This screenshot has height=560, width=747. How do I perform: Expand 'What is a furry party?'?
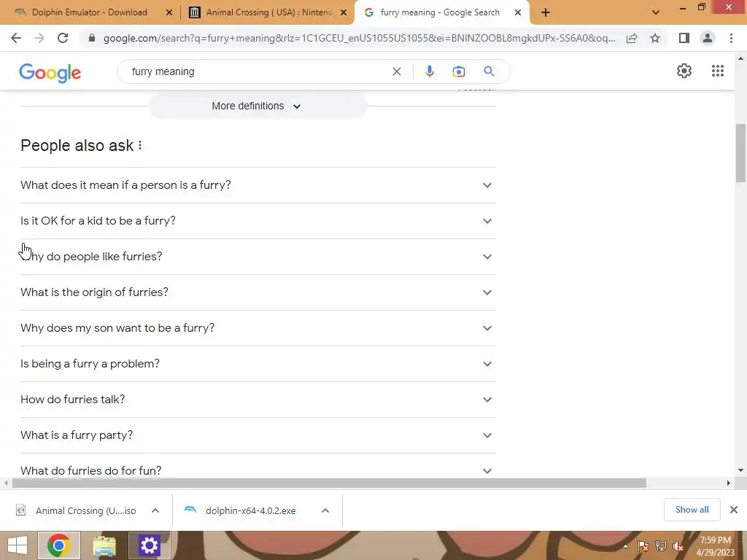(x=258, y=435)
